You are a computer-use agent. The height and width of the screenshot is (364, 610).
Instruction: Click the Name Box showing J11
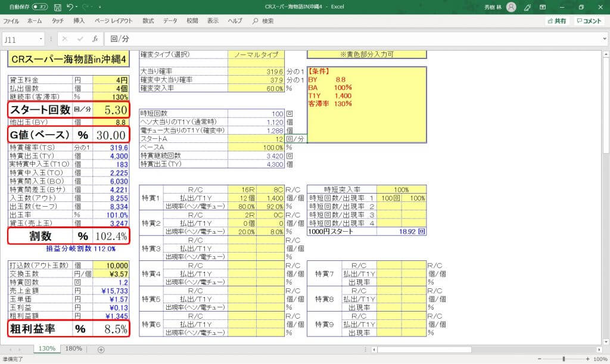[20, 39]
